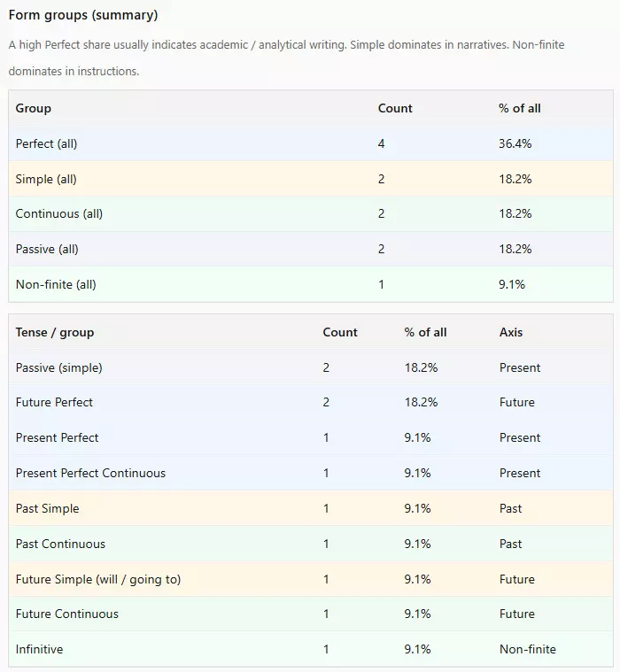620x672 pixels.
Task: Click 'Future' axis in Future Continuous row
Action: pos(517,614)
